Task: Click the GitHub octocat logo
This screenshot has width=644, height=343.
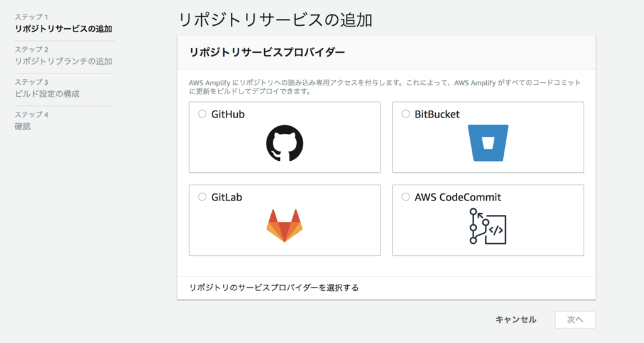Action: [285, 143]
